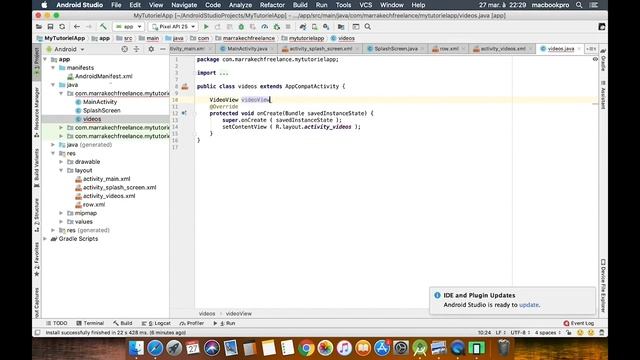Click the Collapse All icon in project panel
Image resolution: width=640 pixels, height=360 pixels.
[136, 49]
